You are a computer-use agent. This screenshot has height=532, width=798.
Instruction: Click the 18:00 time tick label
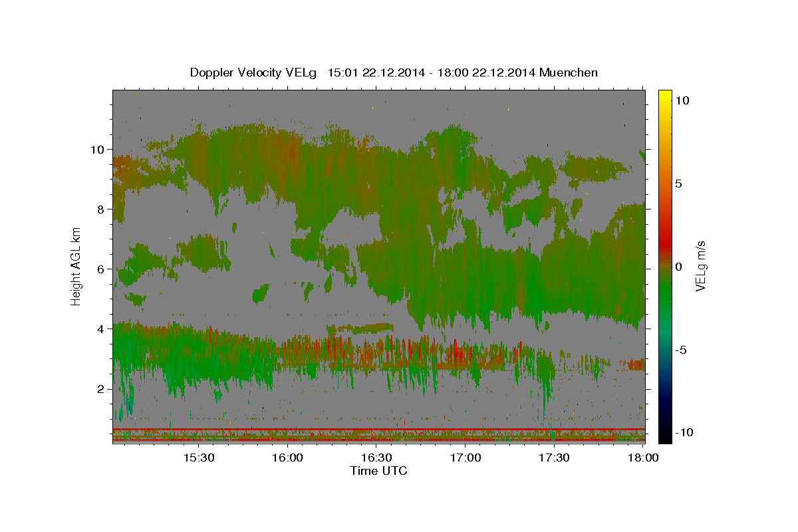coord(643,458)
